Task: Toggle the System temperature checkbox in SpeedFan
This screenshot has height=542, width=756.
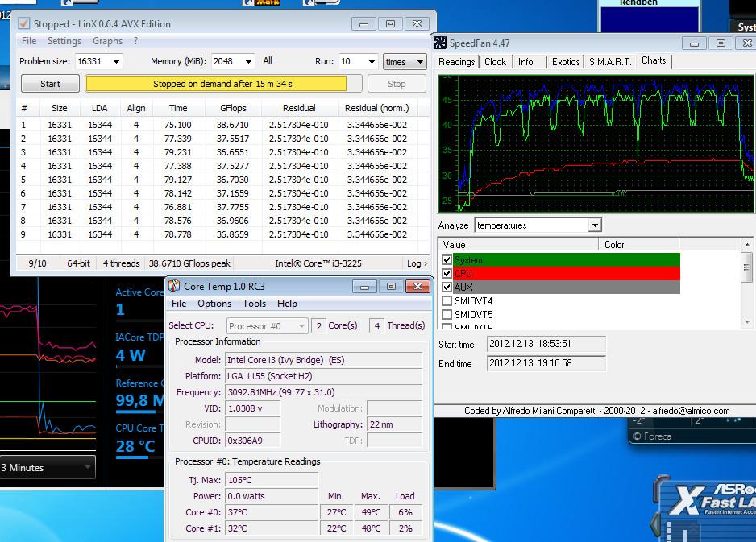Action: click(x=447, y=259)
